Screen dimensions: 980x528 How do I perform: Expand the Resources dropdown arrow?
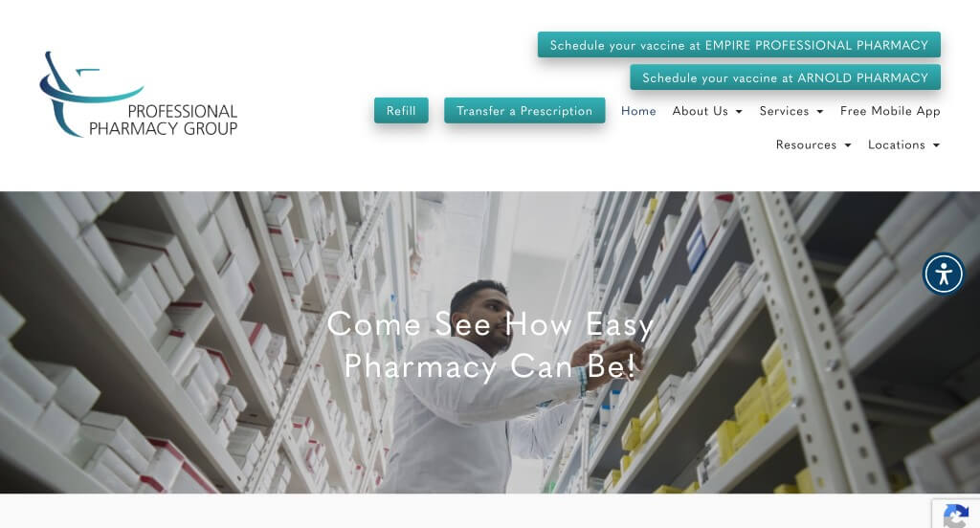[x=848, y=145]
